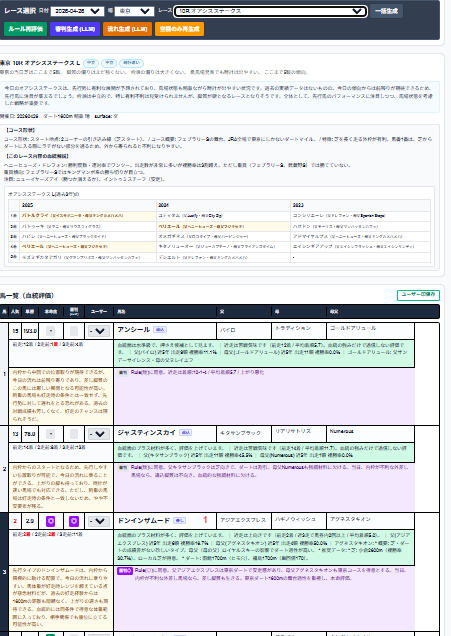Click odds value 2.9 in ドンインザムード row
The height and width of the screenshot is (636, 451).
(30, 521)
